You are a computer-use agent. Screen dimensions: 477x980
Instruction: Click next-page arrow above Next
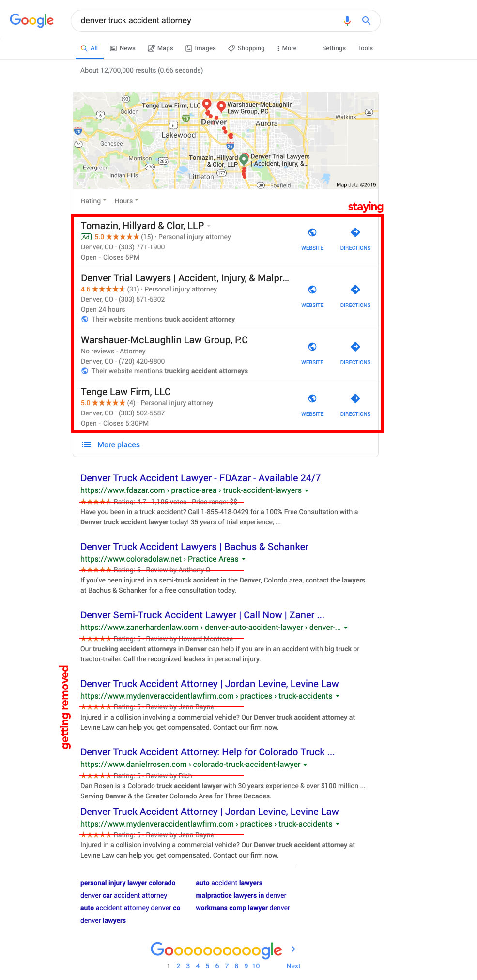pyautogui.click(x=293, y=949)
